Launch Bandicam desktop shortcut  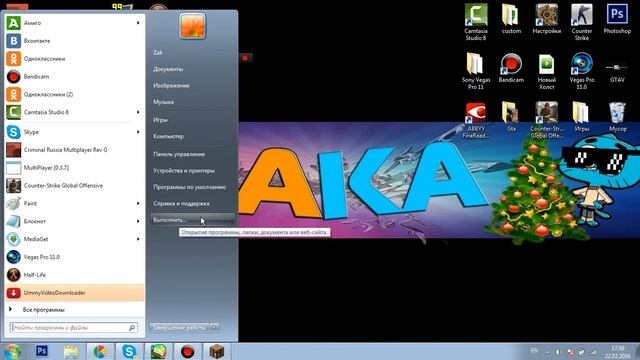[511, 68]
